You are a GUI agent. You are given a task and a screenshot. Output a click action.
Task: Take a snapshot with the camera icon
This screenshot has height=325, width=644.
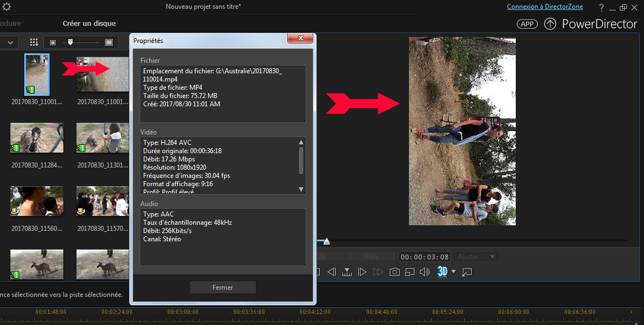394,272
